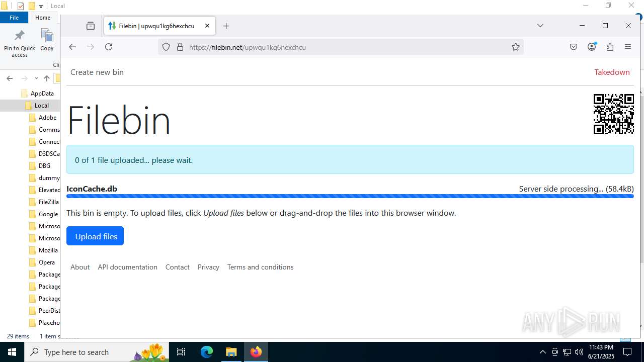The image size is (644, 362).
Task: Click taskbar search box
Action: click(x=97, y=352)
